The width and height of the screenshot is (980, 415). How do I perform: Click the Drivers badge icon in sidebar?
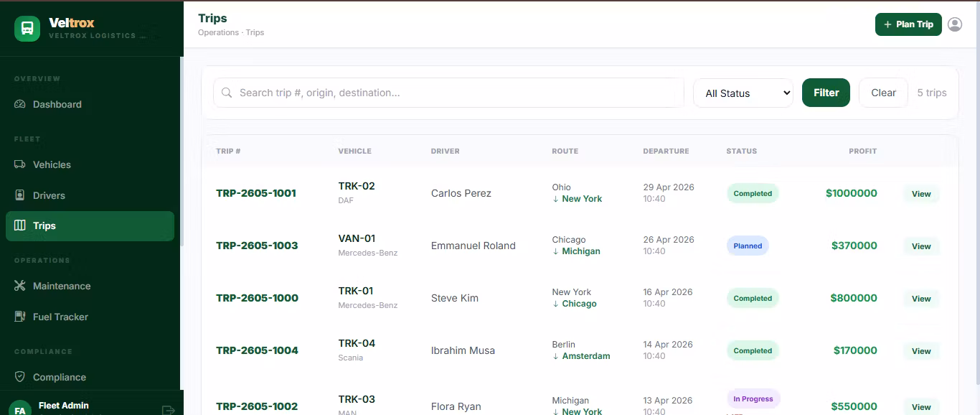[20, 195]
